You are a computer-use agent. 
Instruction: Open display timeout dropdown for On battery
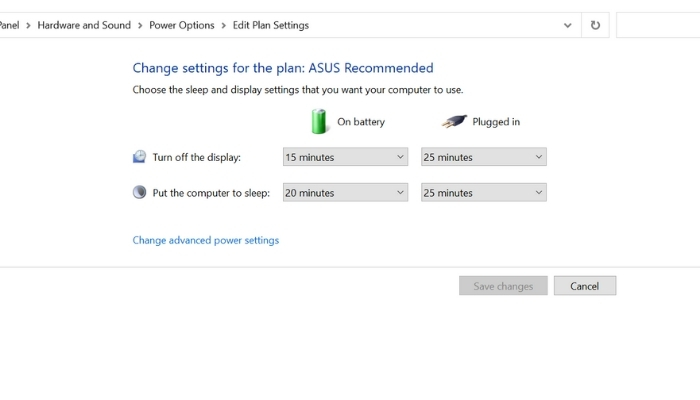click(x=346, y=157)
